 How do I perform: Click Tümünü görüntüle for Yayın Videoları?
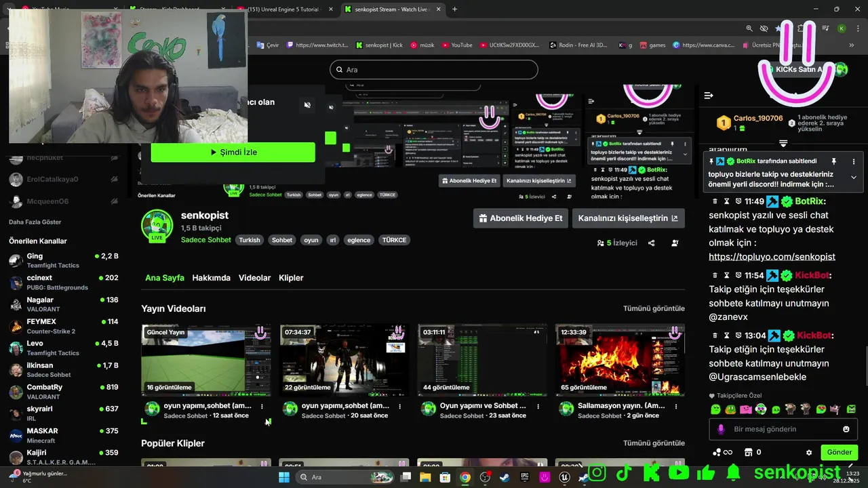pos(654,308)
